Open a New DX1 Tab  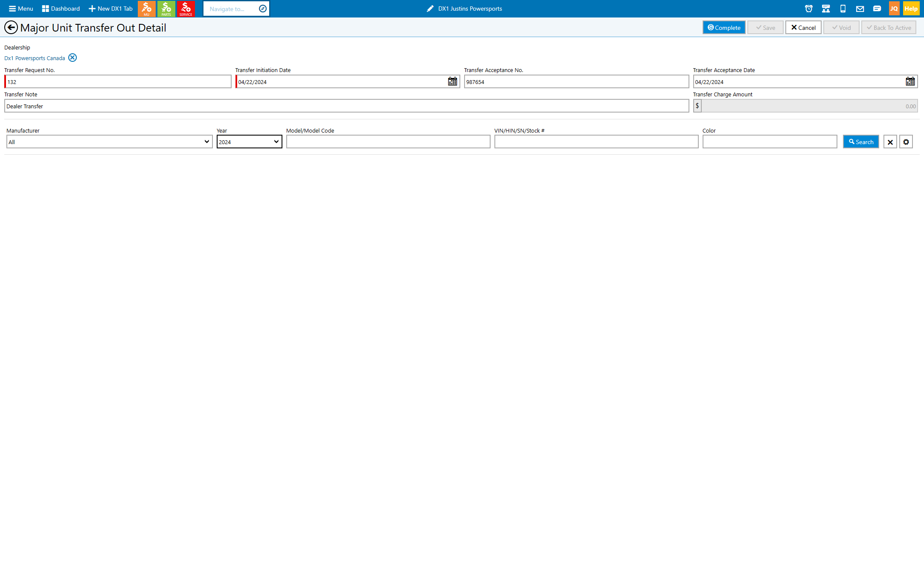click(111, 9)
